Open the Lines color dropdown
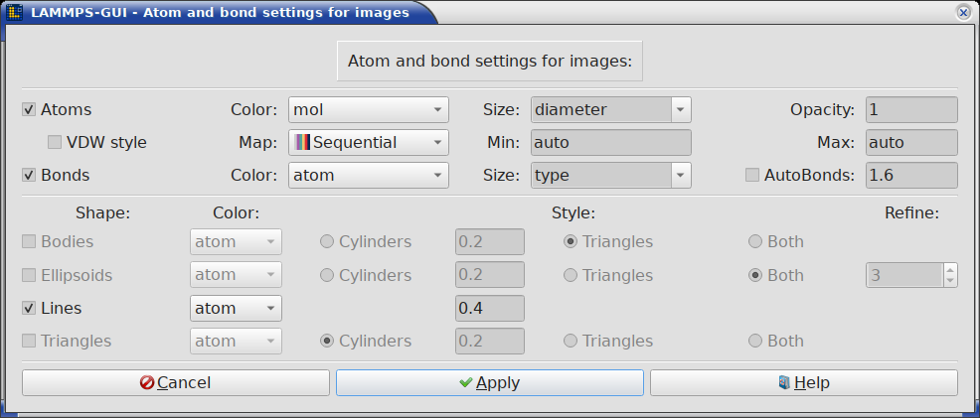Image resolution: width=980 pixels, height=418 pixels. coord(236,309)
